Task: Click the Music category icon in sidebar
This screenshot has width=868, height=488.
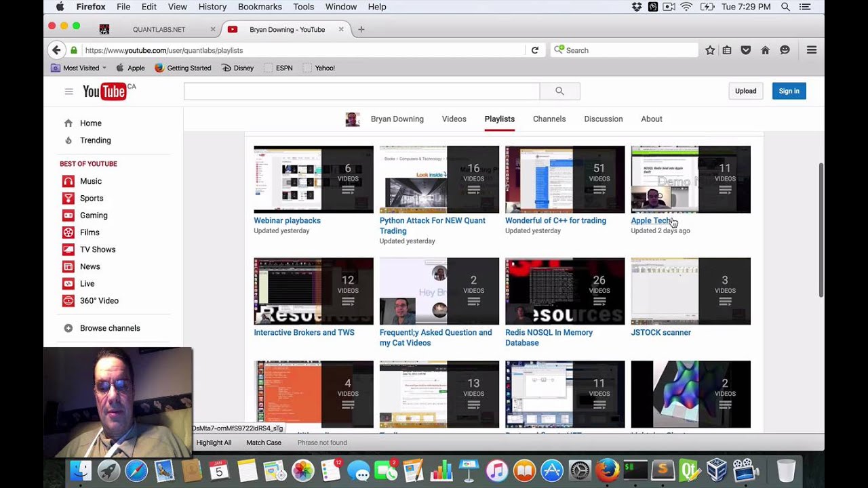Action: click(68, 181)
